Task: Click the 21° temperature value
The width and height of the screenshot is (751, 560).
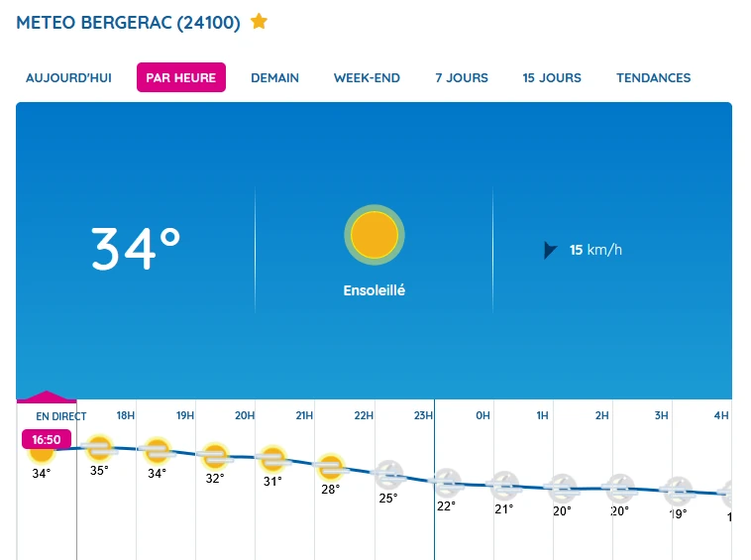Action: [504, 508]
